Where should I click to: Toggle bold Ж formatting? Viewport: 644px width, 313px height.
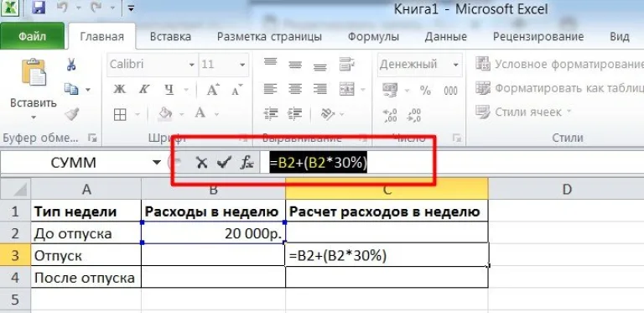(120, 89)
